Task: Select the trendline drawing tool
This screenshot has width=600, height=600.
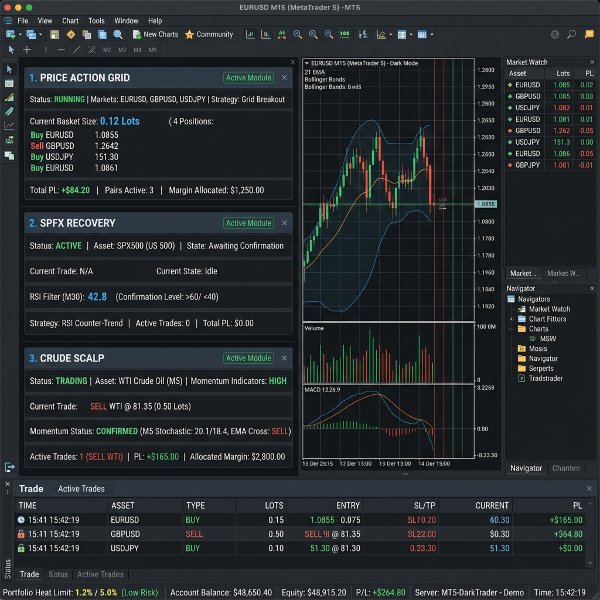Action: pos(77,50)
